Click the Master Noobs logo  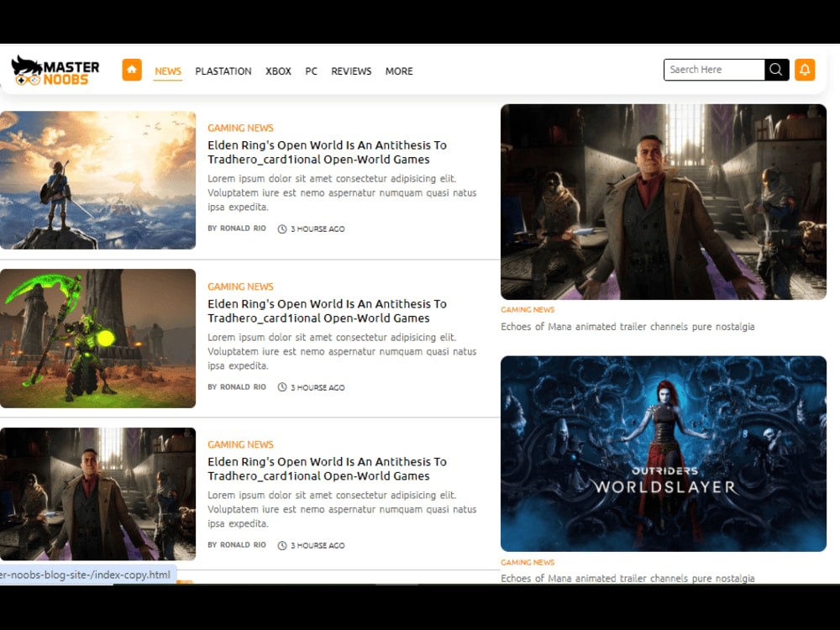55,71
